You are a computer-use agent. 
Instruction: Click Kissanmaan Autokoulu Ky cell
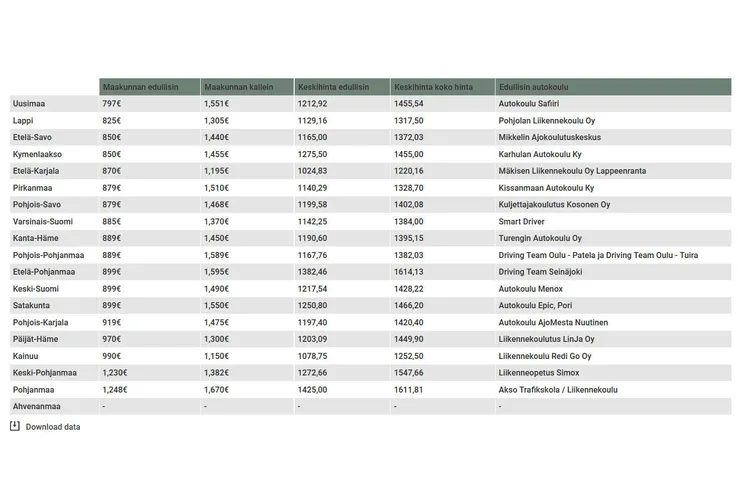tap(546, 188)
